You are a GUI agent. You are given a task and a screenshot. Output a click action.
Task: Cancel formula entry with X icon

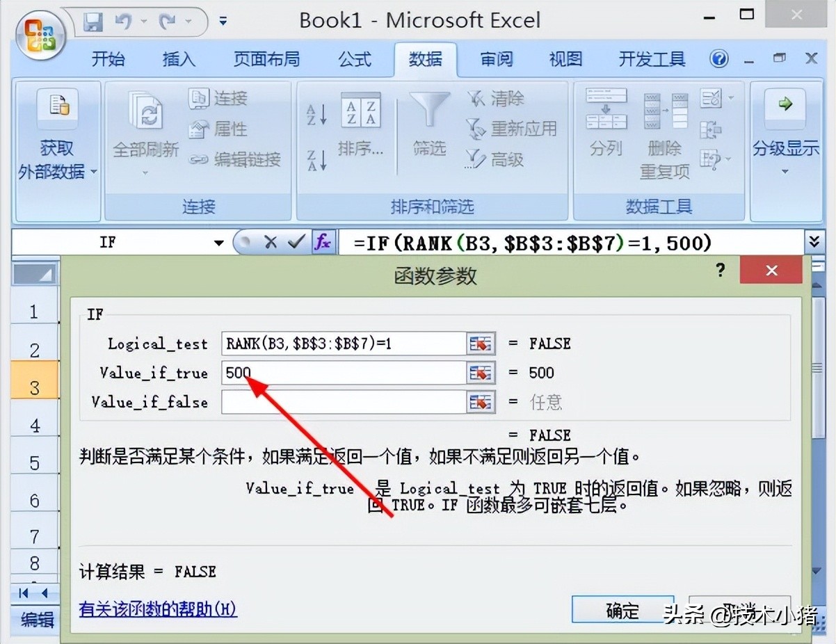271,242
